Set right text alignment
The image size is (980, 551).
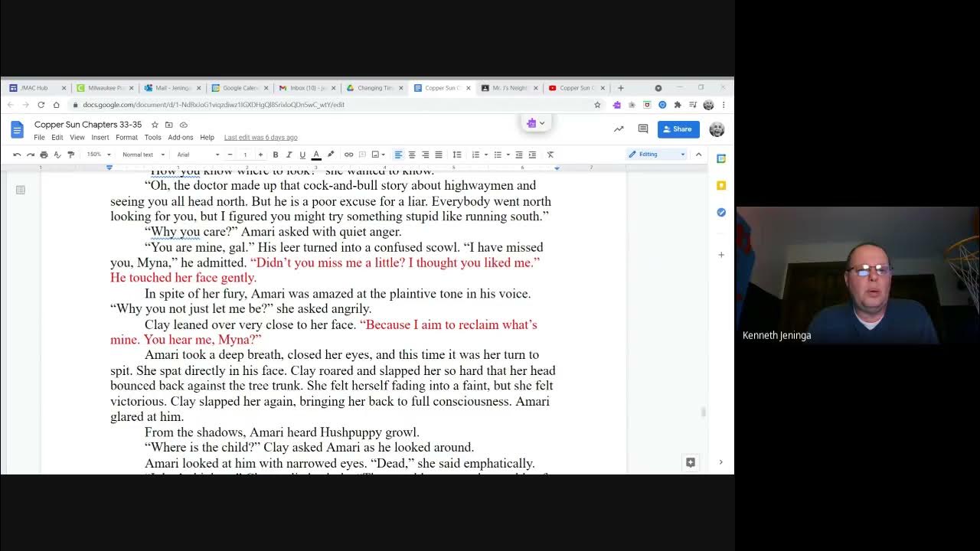point(425,155)
